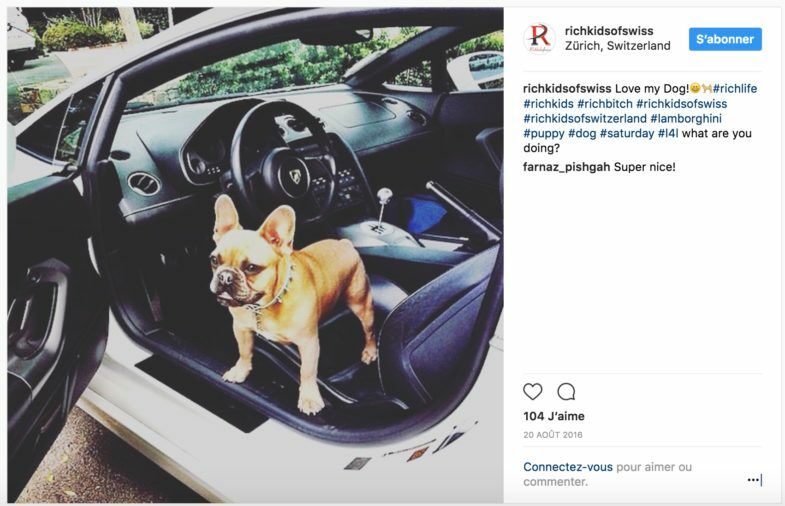785x506 pixels.
Task: Open the #richbitch hashtag
Action: [x=605, y=104]
